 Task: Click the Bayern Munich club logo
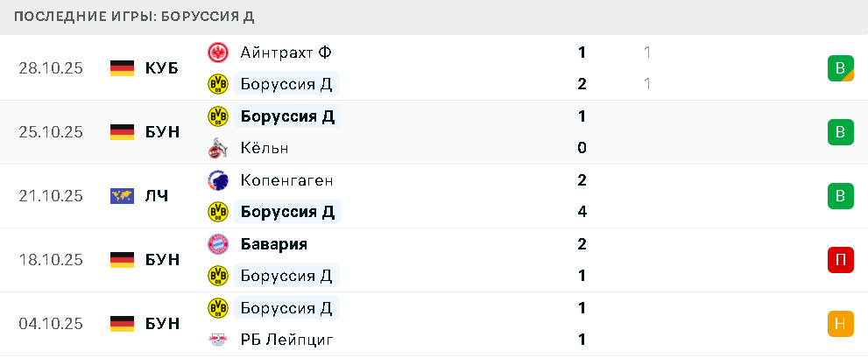pos(217,244)
